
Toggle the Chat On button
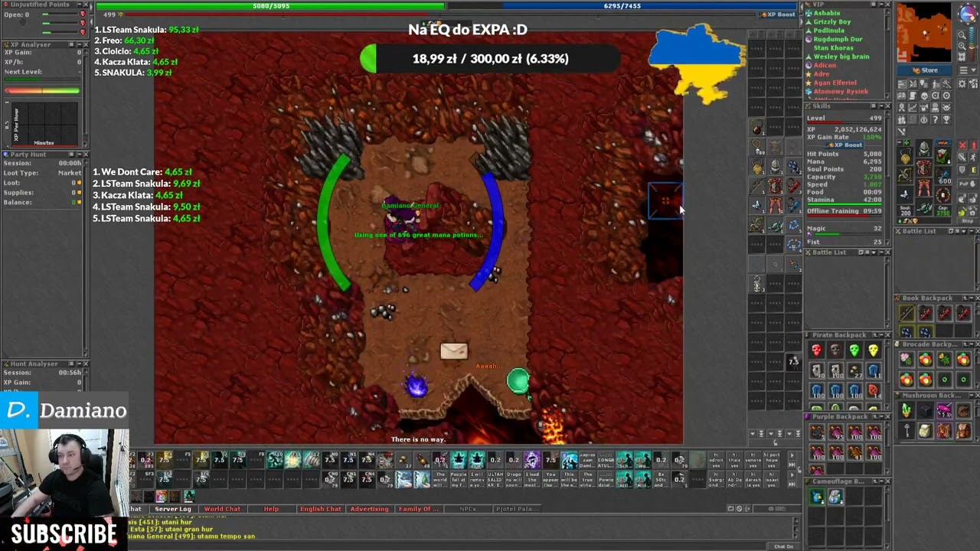[x=783, y=546]
